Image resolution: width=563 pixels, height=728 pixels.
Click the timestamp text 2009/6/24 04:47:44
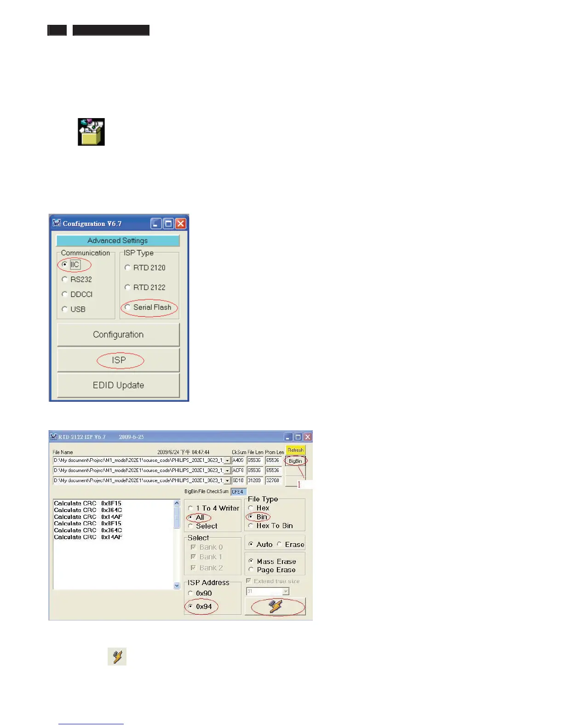(184, 452)
